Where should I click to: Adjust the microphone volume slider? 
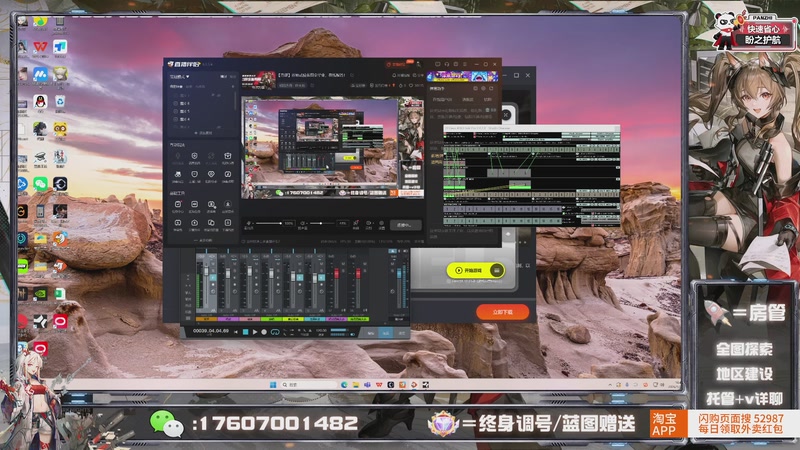[x=268, y=223]
